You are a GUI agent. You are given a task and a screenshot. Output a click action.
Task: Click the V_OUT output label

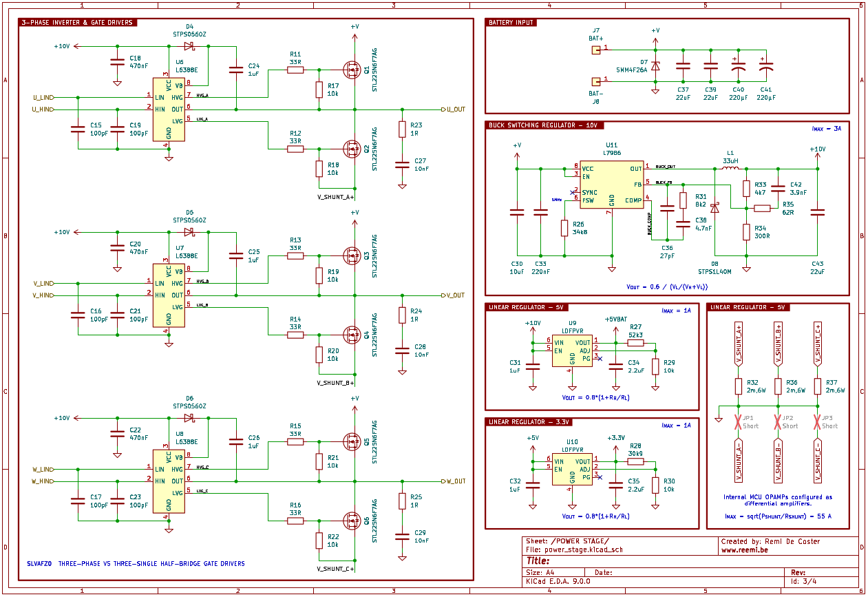pyautogui.click(x=454, y=295)
